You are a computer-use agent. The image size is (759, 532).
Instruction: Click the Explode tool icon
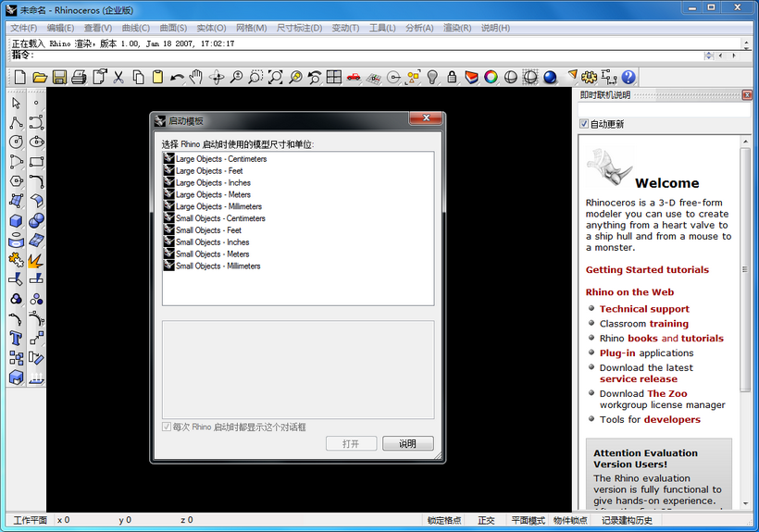click(x=36, y=260)
